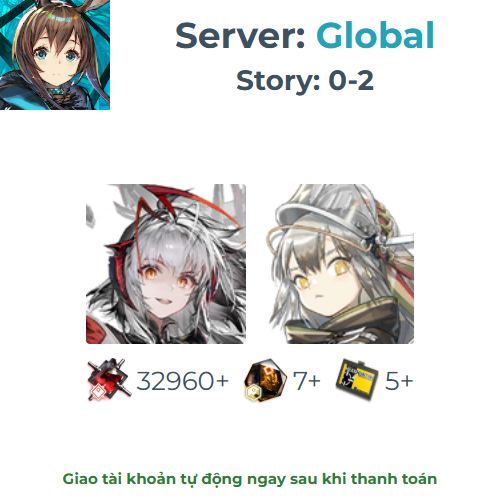This screenshot has width=500, height=500.
Task: Click the Originite Prime gem icon
Action: click(x=265, y=380)
